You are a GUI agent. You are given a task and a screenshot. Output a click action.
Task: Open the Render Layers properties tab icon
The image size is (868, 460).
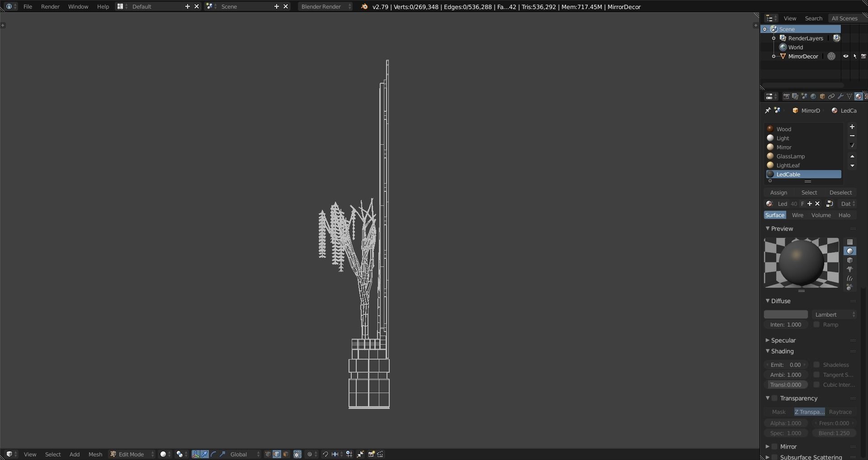[795, 96]
